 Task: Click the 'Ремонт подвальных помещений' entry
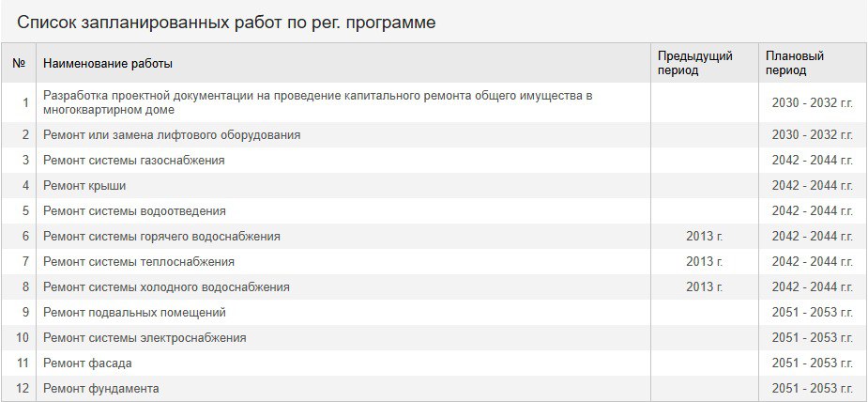pos(134,313)
